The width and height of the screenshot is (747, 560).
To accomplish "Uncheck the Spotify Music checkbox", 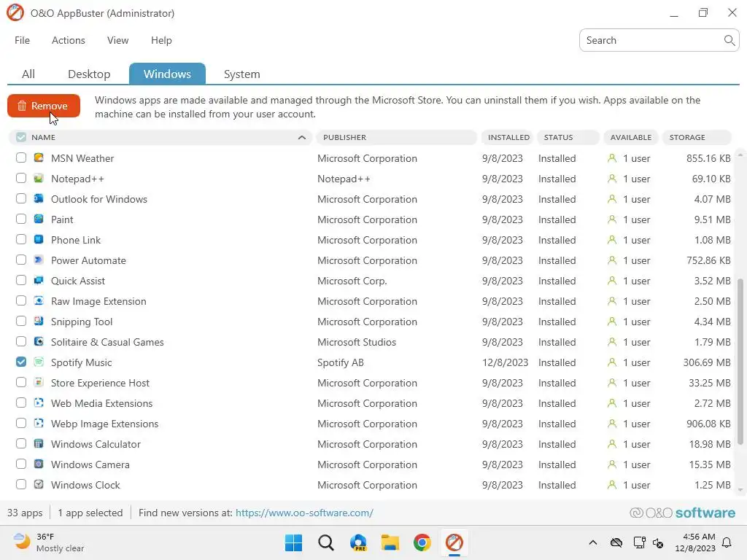I will pyautogui.click(x=21, y=362).
